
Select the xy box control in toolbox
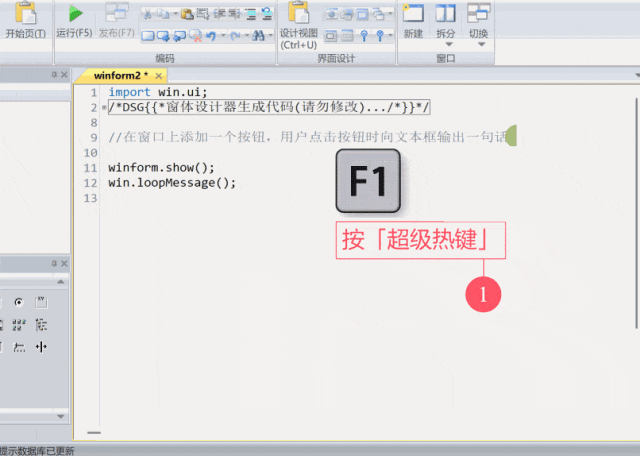pos(41,302)
